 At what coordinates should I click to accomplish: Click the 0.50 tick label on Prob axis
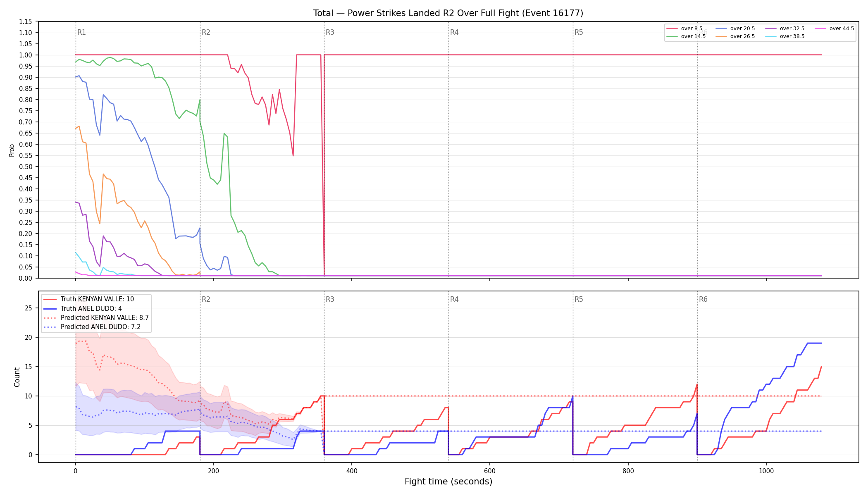[x=26, y=167]
